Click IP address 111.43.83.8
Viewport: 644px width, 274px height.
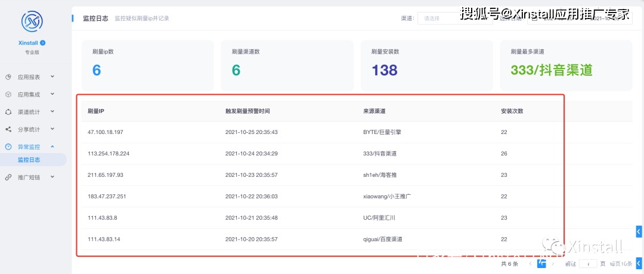click(x=103, y=218)
